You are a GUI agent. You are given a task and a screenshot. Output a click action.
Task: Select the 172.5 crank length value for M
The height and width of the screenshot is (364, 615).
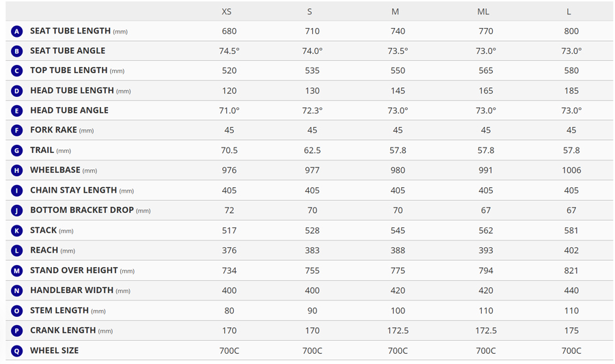coord(398,331)
